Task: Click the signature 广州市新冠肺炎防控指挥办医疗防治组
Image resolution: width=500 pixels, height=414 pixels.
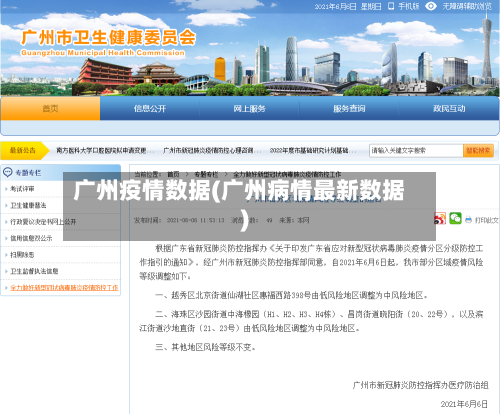Action: point(420,385)
